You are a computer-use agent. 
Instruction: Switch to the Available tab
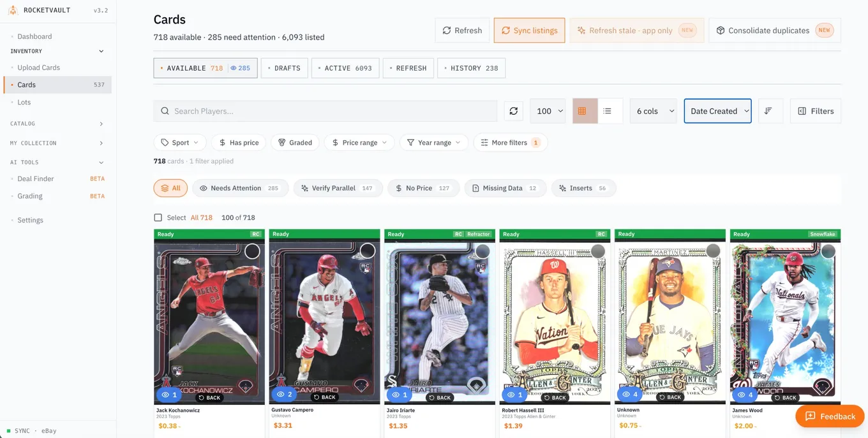coord(206,68)
